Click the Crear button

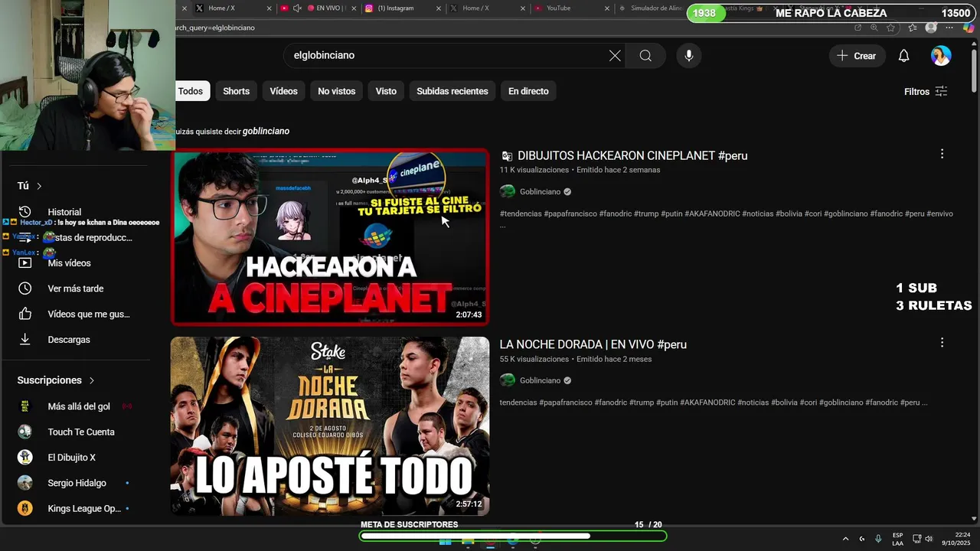(857, 56)
